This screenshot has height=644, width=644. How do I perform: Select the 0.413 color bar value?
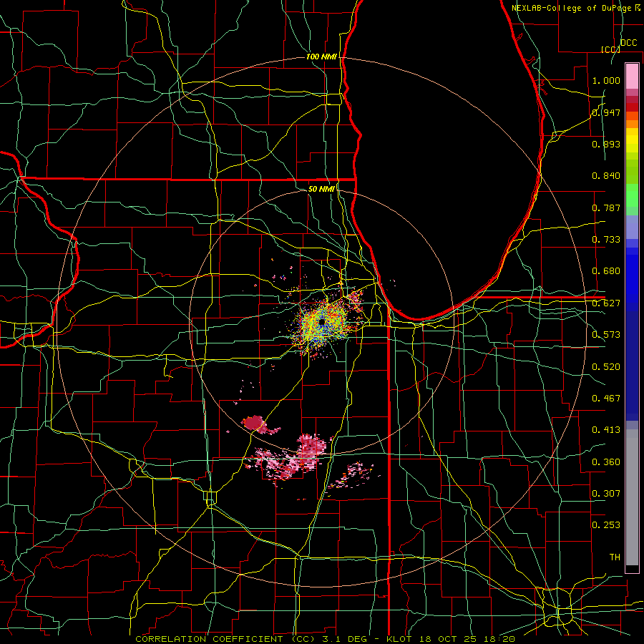pos(606,430)
